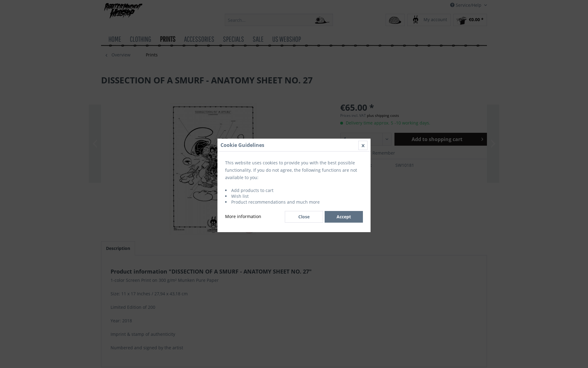This screenshot has height=368, width=588.
Task: Open the Accessories menu
Action: pyautogui.click(x=199, y=39)
